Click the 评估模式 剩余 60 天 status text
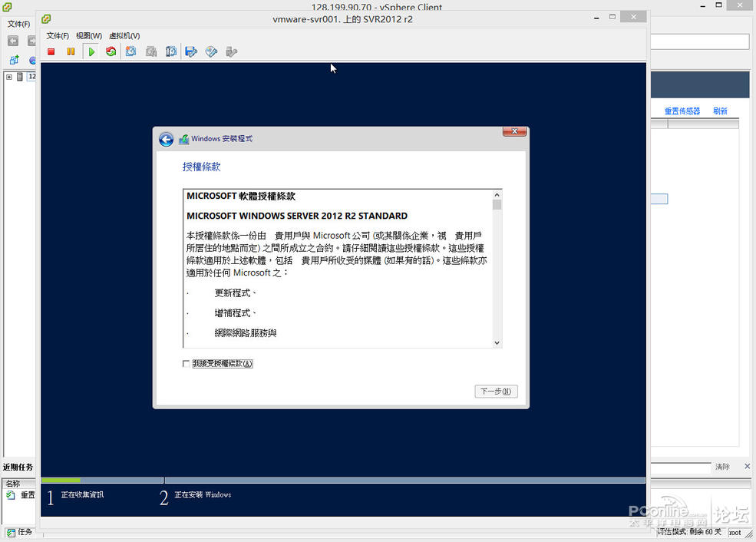 [x=689, y=532]
